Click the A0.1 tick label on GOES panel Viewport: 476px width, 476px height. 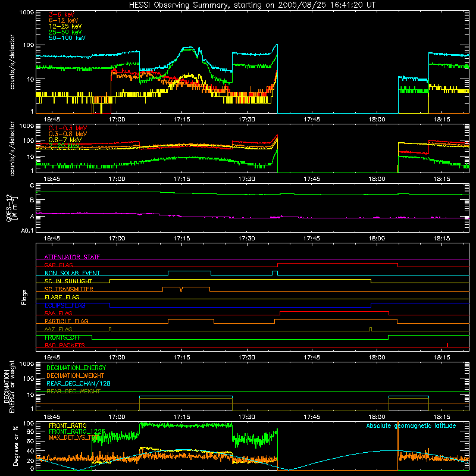click(x=27, y=231)
